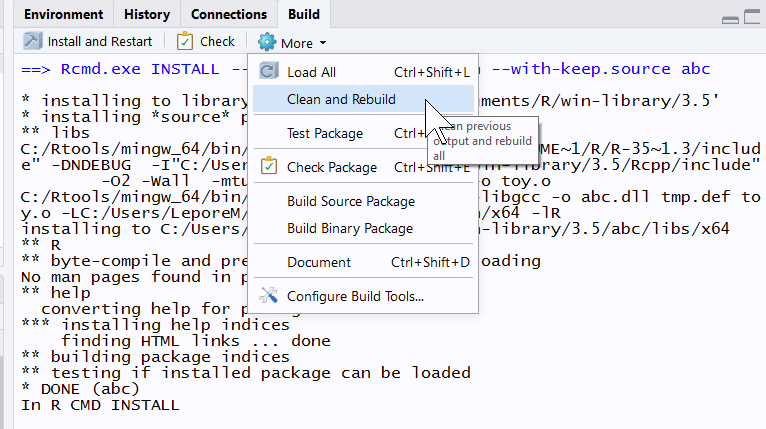Switch to the Environment tab

pyautogui.click(x=64, y=14)
